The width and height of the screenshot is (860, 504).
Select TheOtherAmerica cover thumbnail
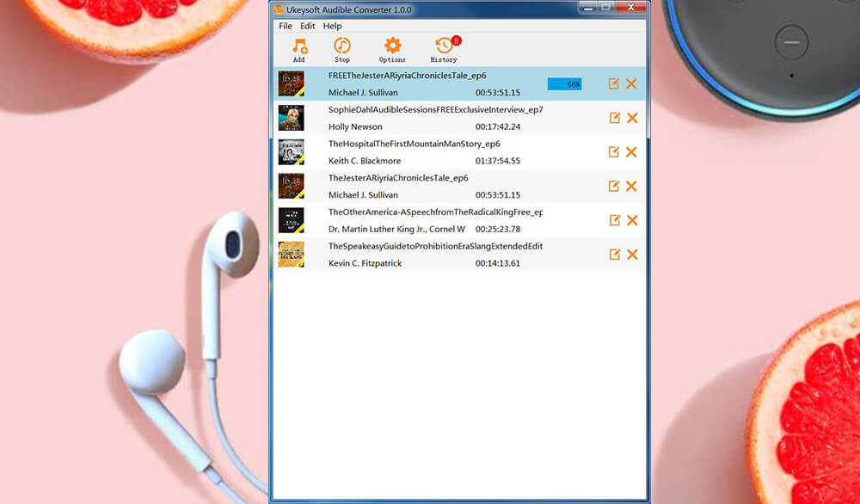click(292, 220)
